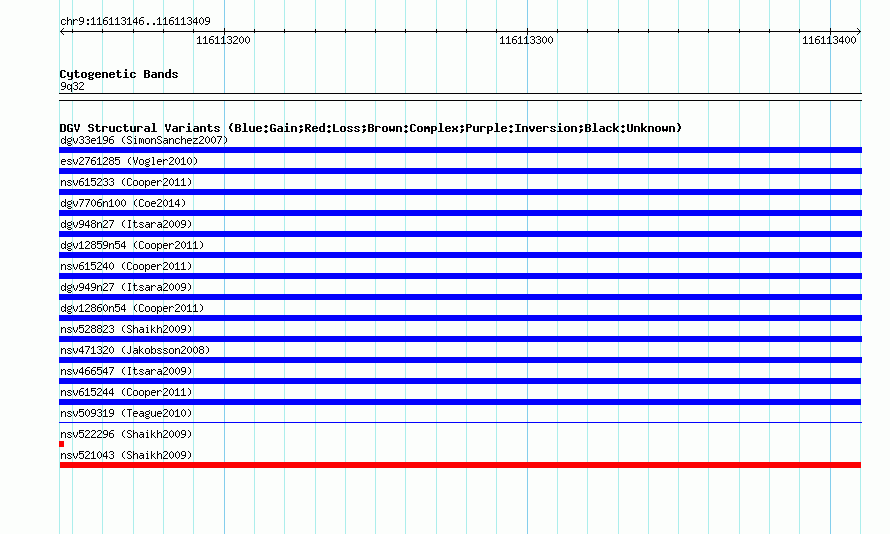Click the nsv521043 (Shaikh2009) label

pyautogui.click(x=126, y=455)
